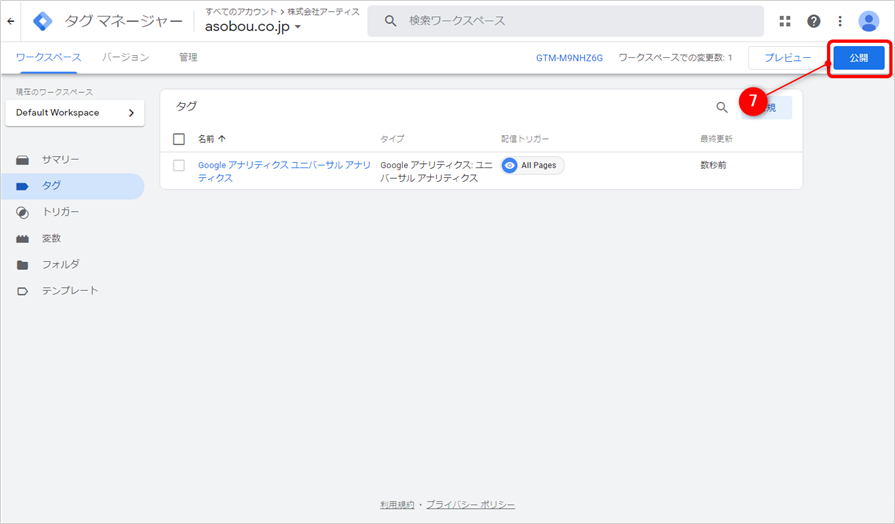
Task: Open 利用規約 link in footer
Action: point(397,505)
